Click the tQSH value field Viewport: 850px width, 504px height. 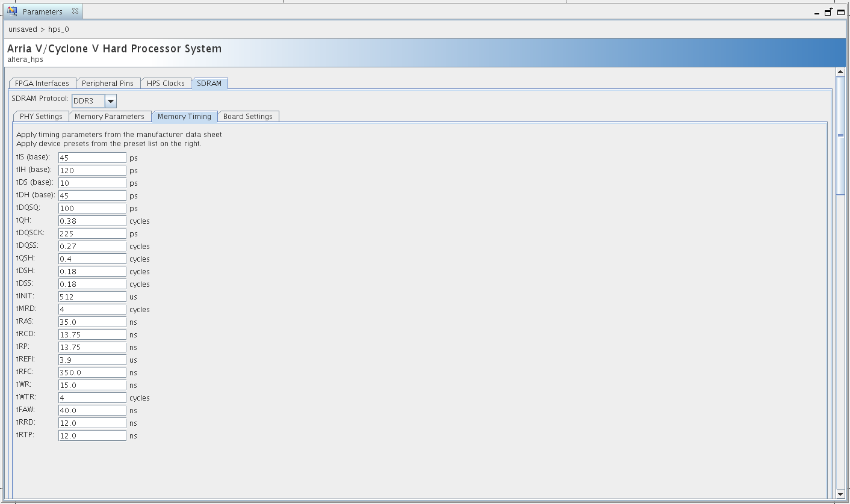pos(92,259)
